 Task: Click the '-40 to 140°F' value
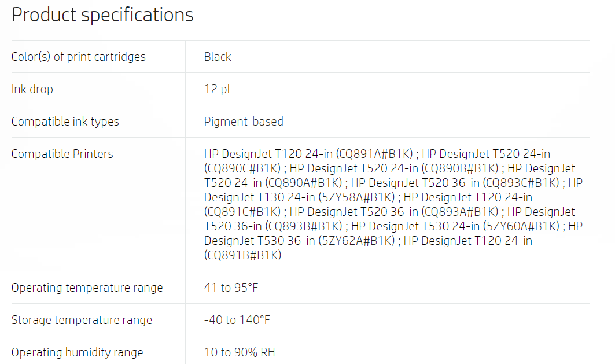237,320
